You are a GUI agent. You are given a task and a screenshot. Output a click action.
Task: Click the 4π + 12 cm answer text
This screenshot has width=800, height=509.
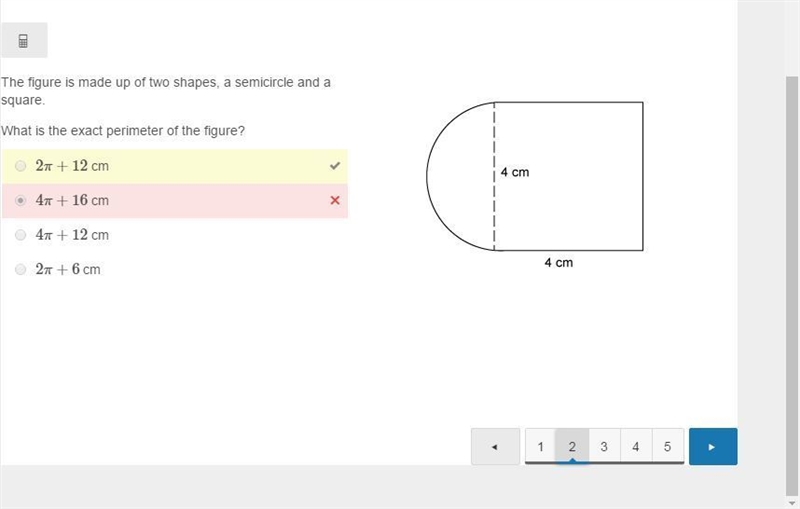72,235
